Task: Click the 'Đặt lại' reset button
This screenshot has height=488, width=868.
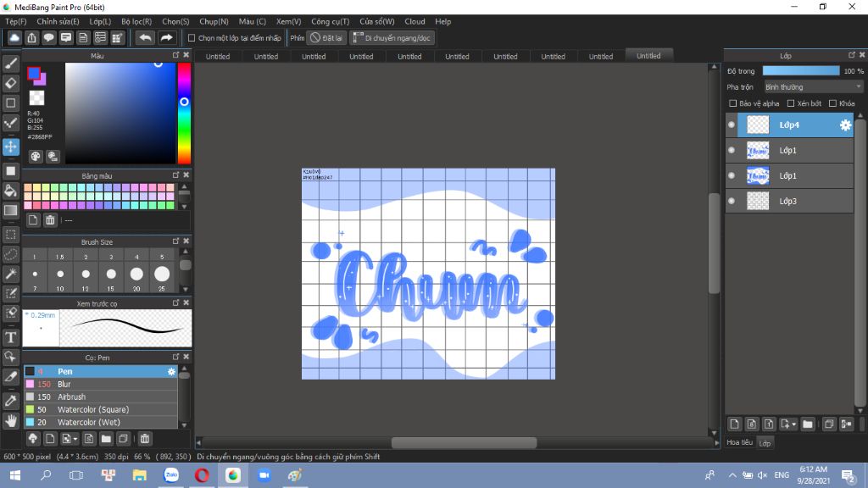Action: [x=326, y=37]
